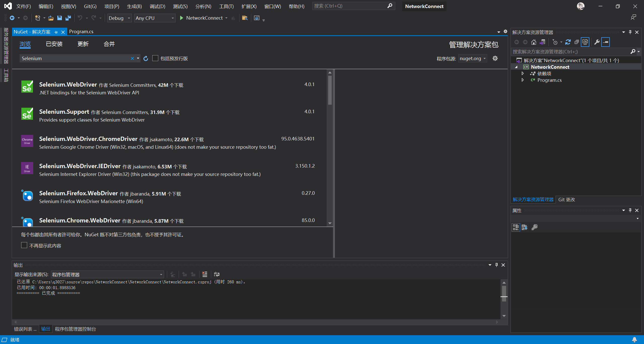The width and height of the screenshot is (644, 344).
Task: Click the Solution Explorer sync refresh icon
Action: (x=568, y=42)
